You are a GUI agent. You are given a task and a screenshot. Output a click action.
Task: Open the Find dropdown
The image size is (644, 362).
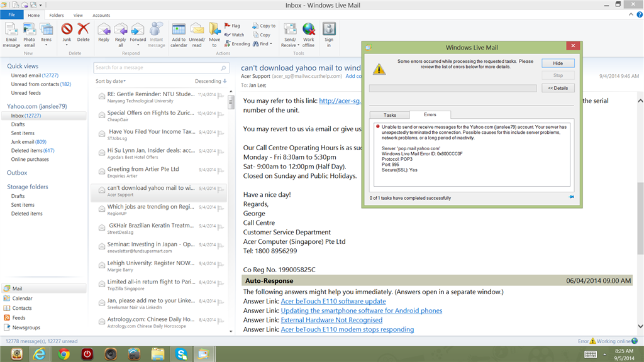click(x=262, y=44)
